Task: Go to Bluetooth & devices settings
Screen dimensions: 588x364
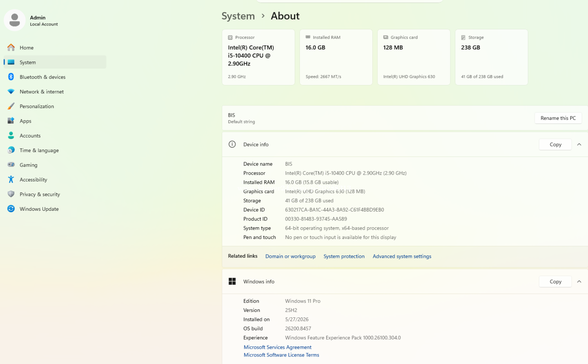Action: click(55, 77)
